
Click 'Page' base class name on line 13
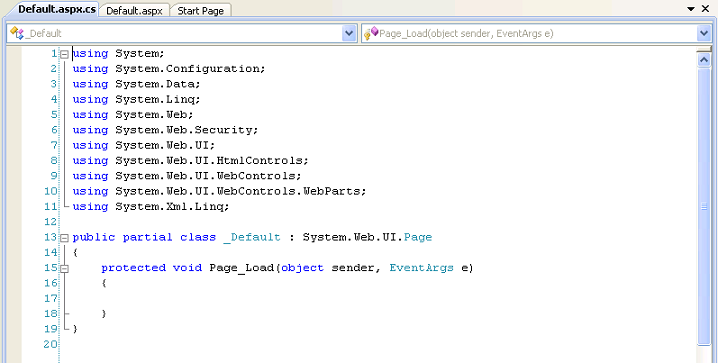[418, 237]
